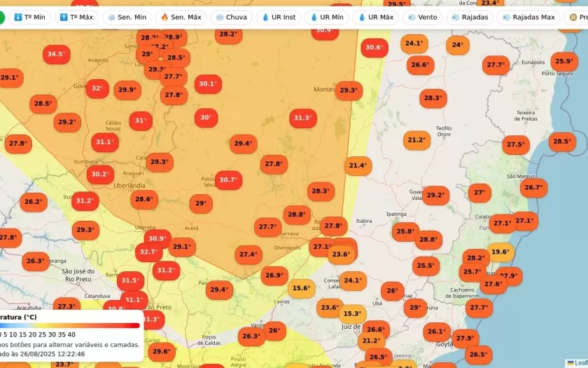The height and width of the screenshot is (368, 588).
Task: Click the temperature color gradient legend bar
Action: [70, 325]
